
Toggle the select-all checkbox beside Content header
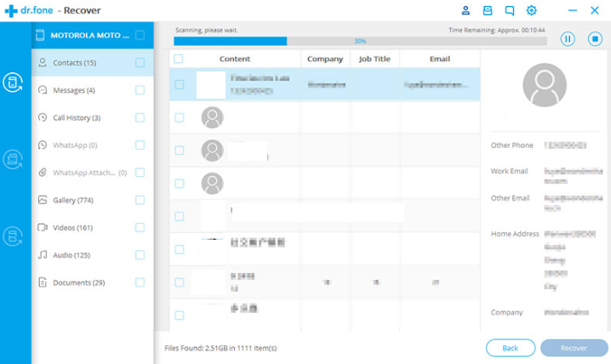[x=179, y=60]
